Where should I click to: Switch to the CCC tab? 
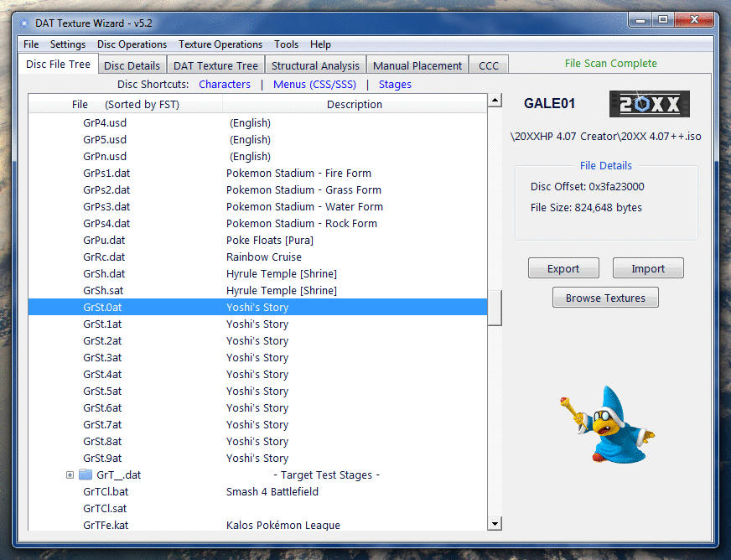point(489,65)
